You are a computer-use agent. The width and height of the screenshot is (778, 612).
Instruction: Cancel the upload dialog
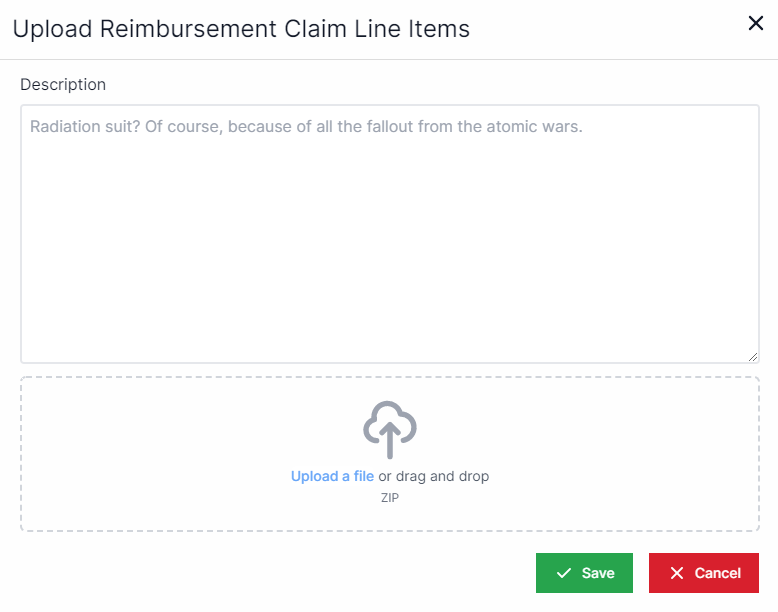click(x=703, y=573)
